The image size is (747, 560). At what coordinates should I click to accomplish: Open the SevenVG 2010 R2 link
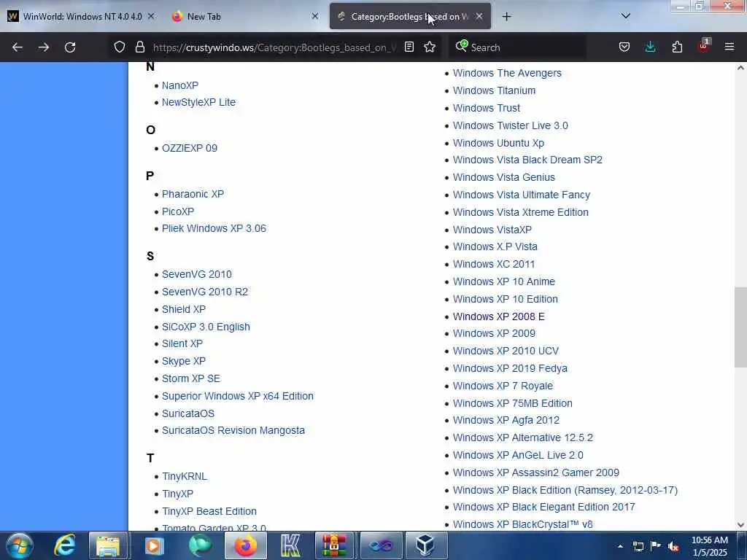(205, 292)
